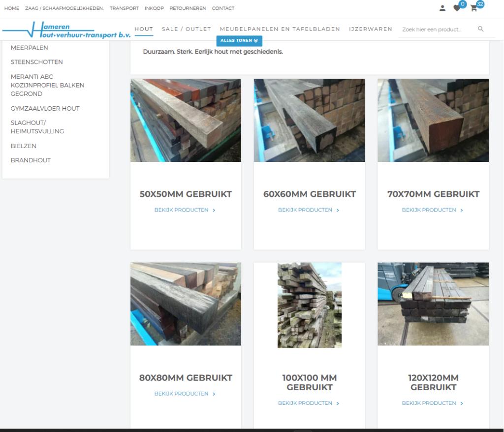Open the wishlist heart icon
Image resolution: width=504 pixels, height=432 pixels.
pos(457,8)
